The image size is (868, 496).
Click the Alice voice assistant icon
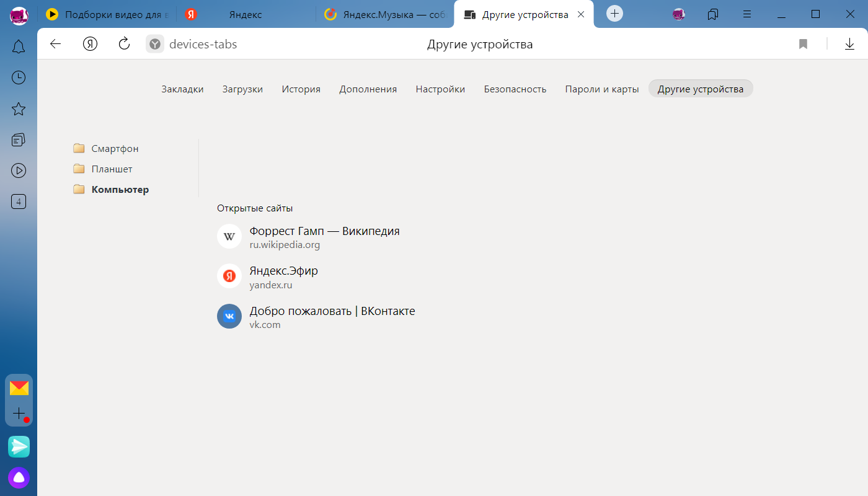pos(19,477)
